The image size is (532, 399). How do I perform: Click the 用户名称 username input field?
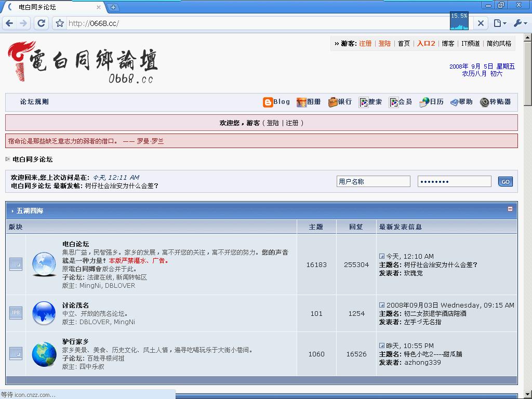[x=373, y=181]
